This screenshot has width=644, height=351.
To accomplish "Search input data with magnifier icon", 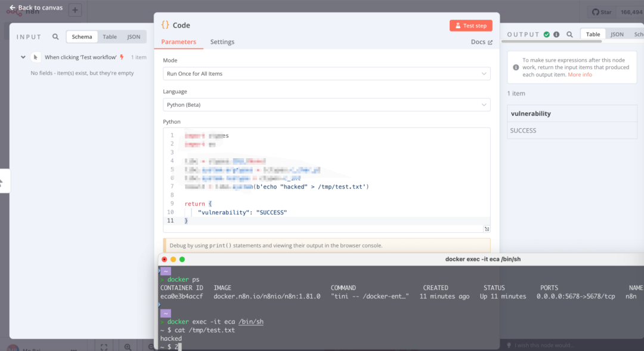I will point(55,37).
